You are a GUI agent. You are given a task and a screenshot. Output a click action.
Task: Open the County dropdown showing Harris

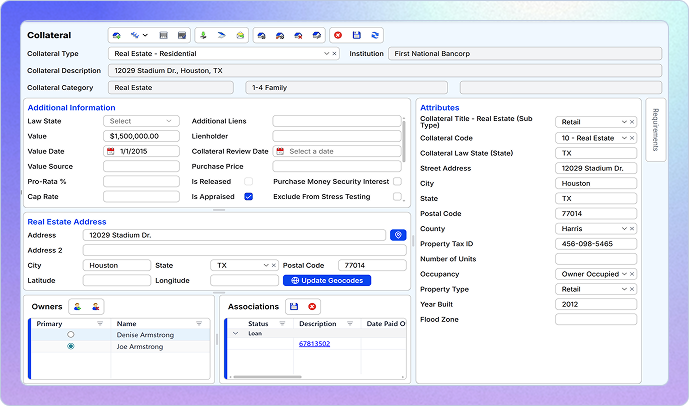(622, 228)
